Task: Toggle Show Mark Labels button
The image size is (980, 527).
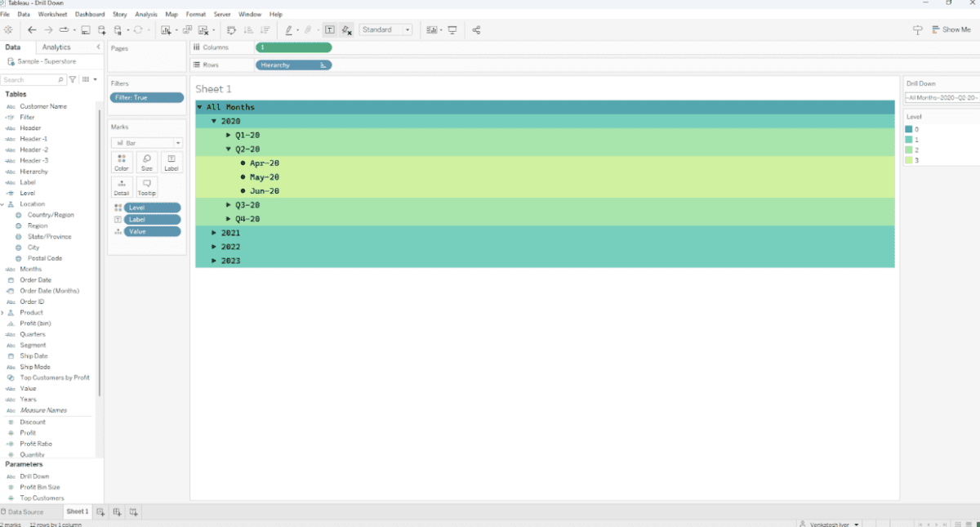Action: 329,30
